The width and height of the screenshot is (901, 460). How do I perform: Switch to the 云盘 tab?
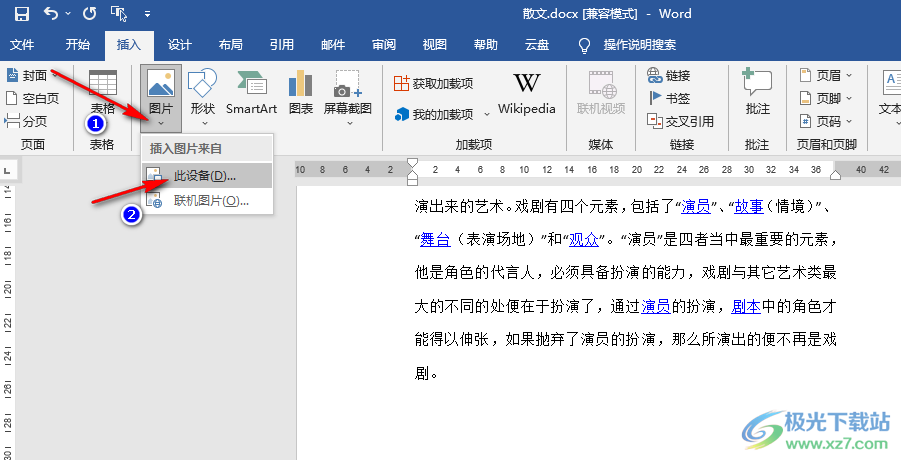coord(537,45)
